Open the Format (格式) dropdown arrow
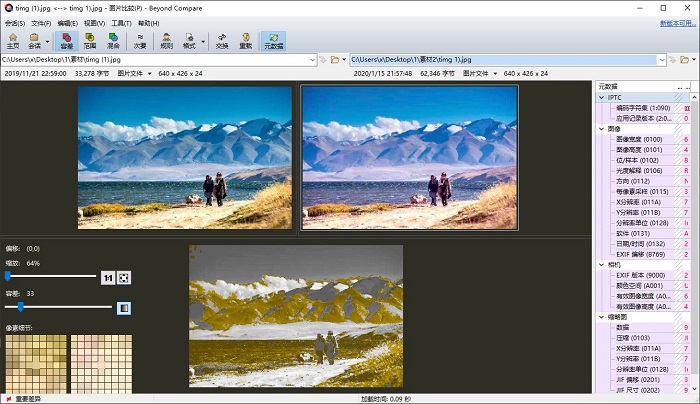The height and width of the screenshot is (404, 700). [203, 43]
